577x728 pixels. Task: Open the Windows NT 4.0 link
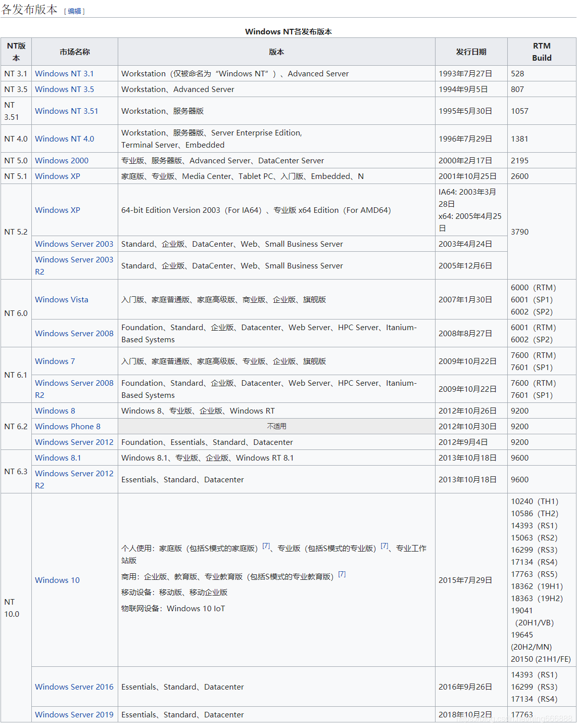64,139
